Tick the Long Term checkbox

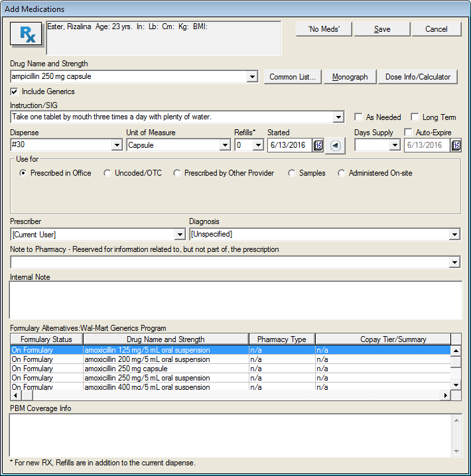[415, 117]
